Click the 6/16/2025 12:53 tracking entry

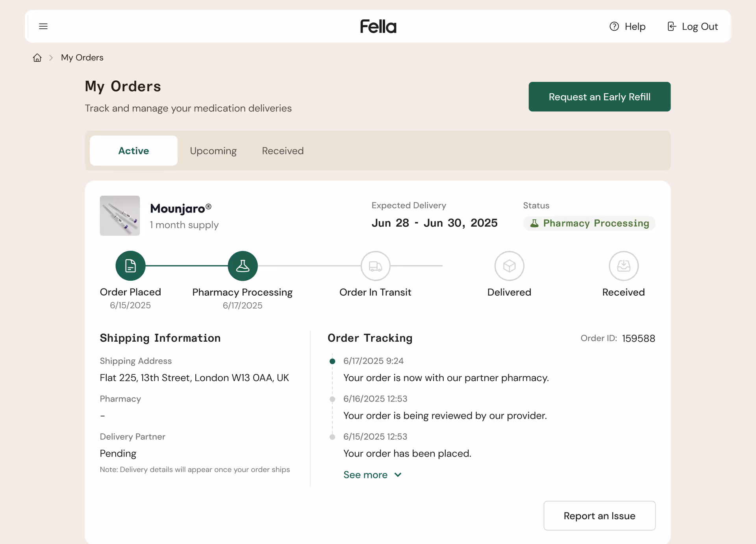point(375,399)
